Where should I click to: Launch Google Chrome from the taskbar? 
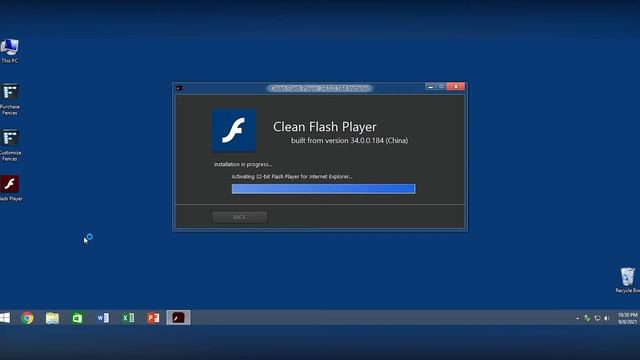pos(27,318)
